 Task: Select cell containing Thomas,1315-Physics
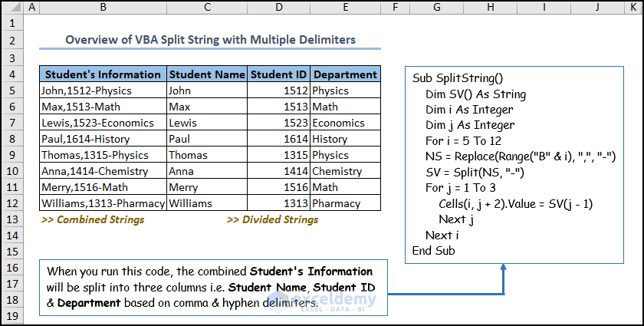[103, 155]
